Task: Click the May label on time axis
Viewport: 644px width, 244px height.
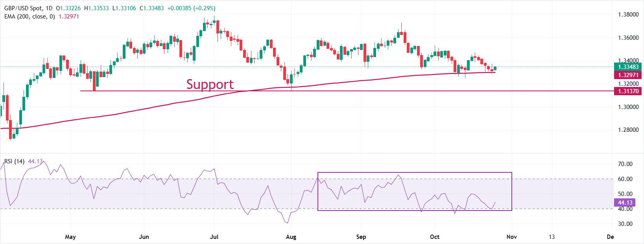Action: click(x=70, y=237)
